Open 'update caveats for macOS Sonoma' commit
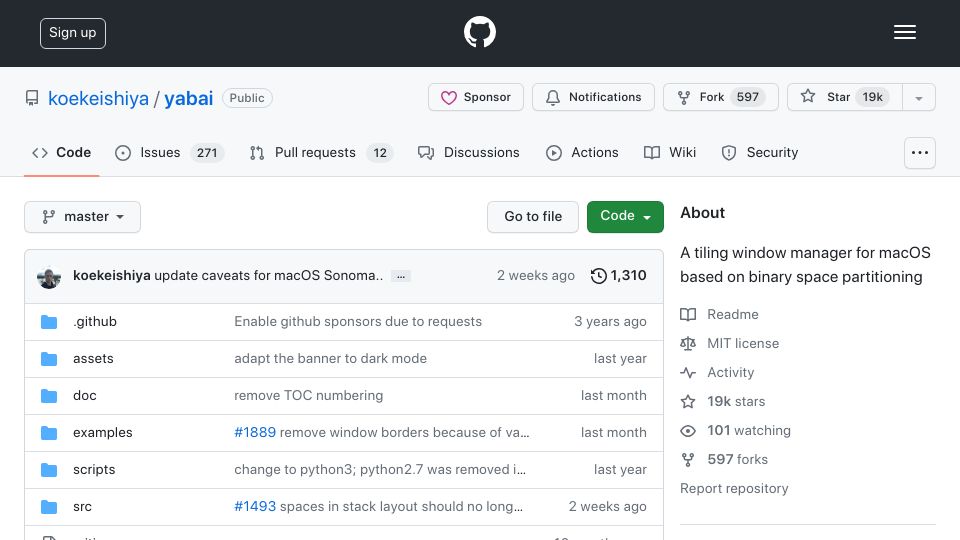Image resolution: width=960 pixels, height=540 pixels. click(268, 276)
